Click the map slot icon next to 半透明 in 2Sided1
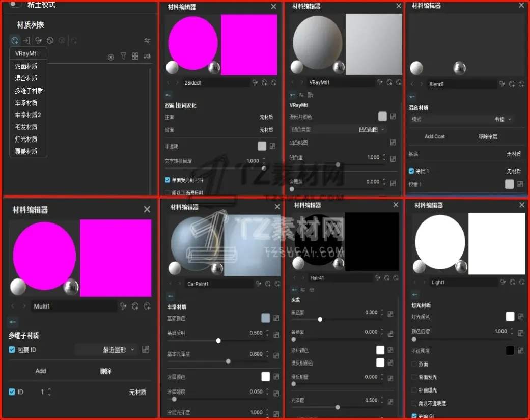 (272, 146)
